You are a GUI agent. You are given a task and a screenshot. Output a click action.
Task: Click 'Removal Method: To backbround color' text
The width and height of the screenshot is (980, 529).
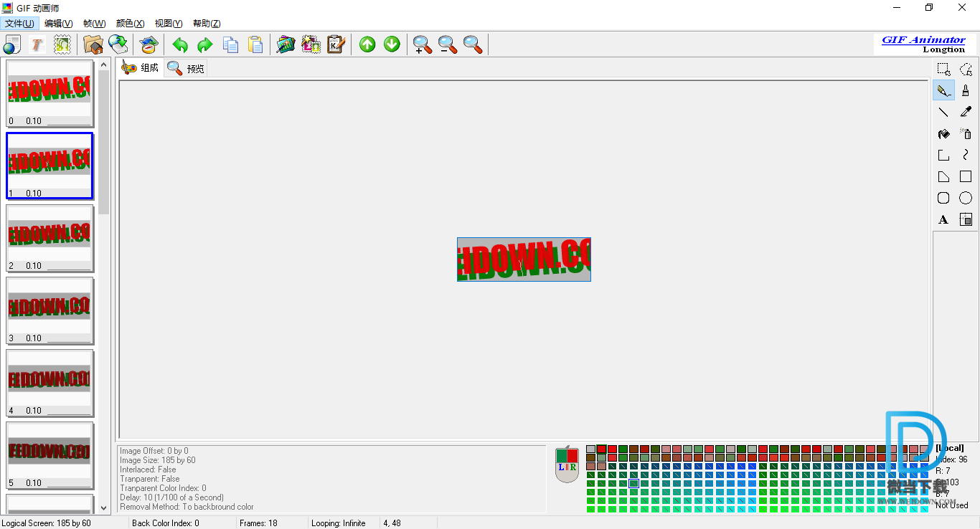pyautogui.click(x=187, y=507)
